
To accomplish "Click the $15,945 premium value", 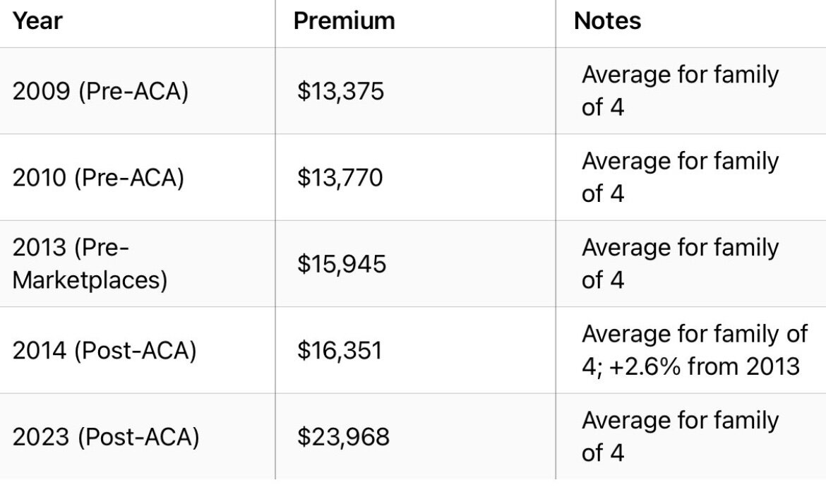I will pyautogui.click(x=342, y=264).
